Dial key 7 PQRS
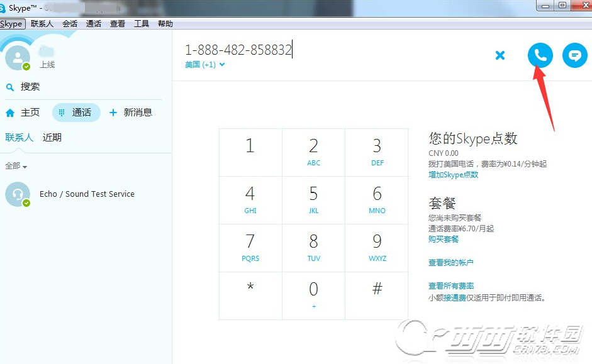The width and height of the screenshot is (592, 364). coord(250,248)
